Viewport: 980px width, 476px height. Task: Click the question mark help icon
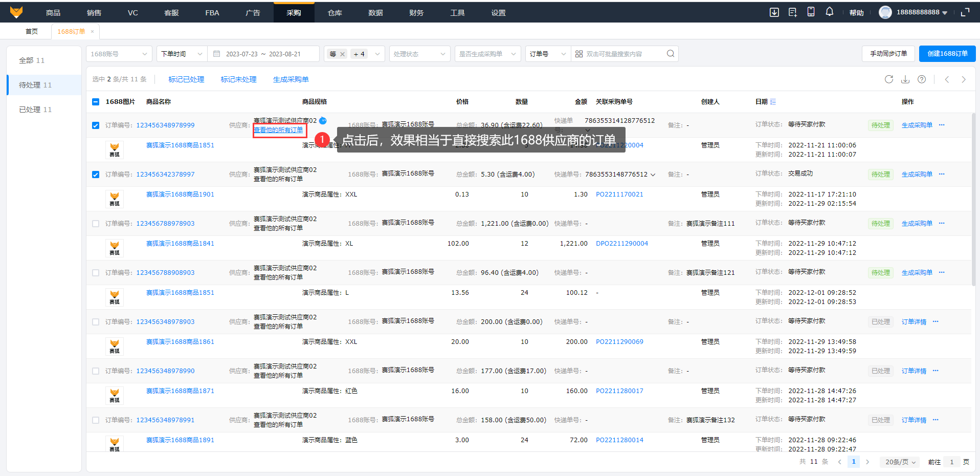coord(922,79)
